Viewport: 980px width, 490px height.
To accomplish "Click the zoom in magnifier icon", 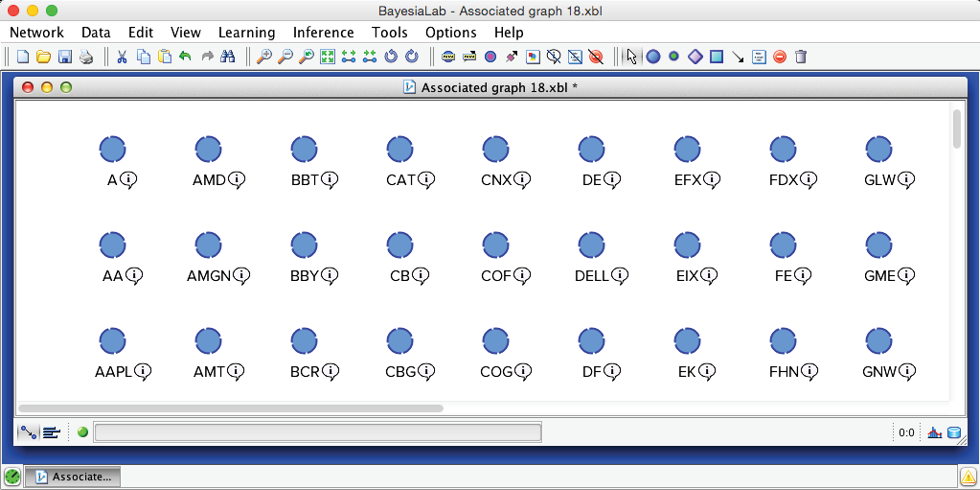I will pyautogui.click(x=264, y=57).
